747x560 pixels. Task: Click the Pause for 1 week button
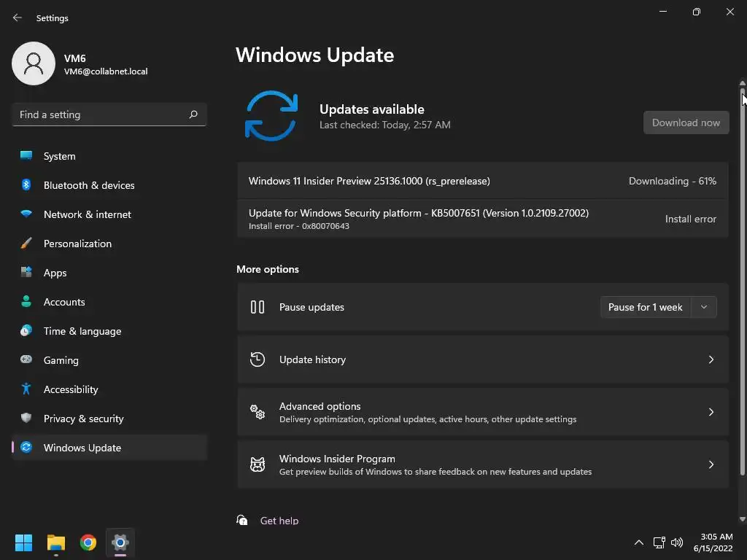(646, 307)
